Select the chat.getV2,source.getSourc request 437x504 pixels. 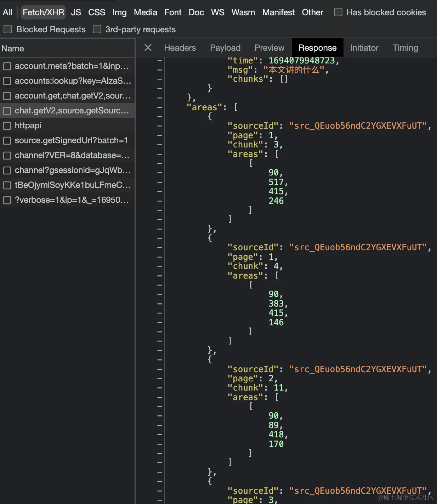click(x=67, y=111)
